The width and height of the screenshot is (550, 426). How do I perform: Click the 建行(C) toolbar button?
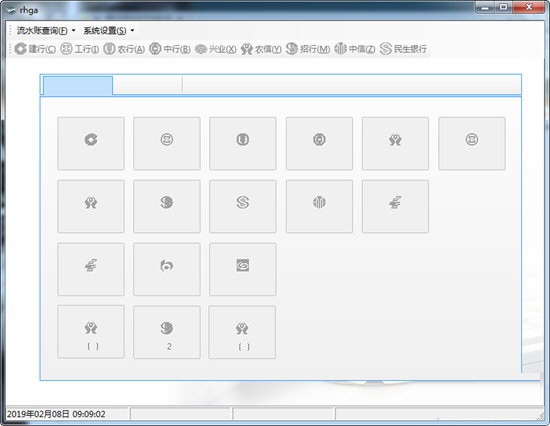(35, 49)
